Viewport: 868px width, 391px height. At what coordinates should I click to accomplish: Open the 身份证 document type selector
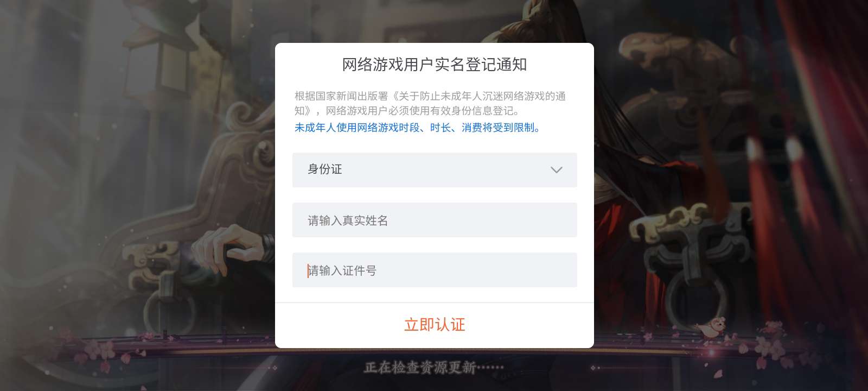coord(435,170)
